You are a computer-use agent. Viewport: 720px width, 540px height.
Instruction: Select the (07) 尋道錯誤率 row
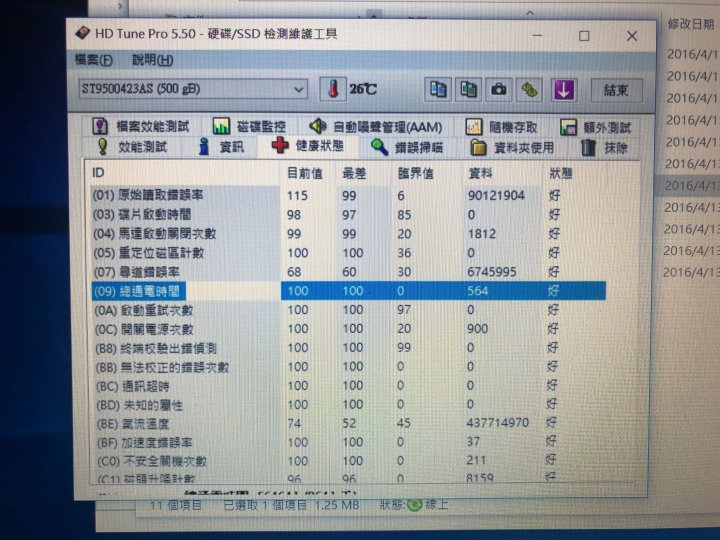pos(348,272)
